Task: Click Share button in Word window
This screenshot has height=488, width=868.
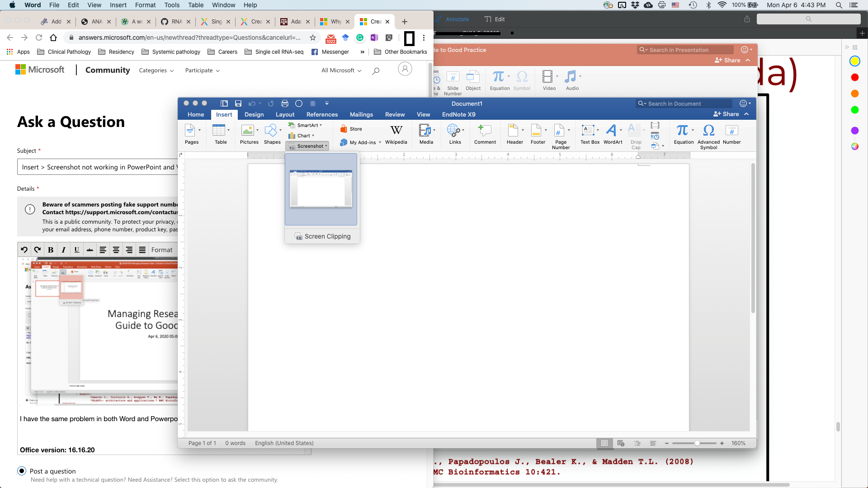Action: [x=726, y=114]
